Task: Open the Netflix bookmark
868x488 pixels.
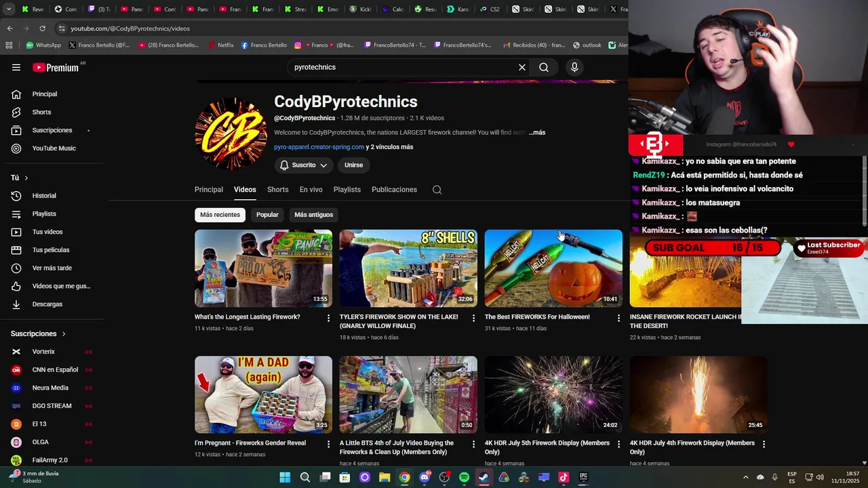Action: tap(220, 45)
